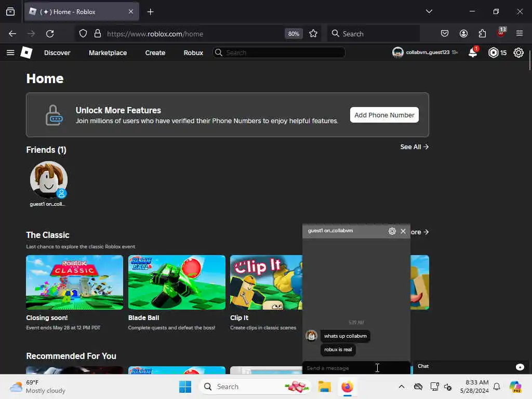Click the 'robux is real' message
The image size is (532, 399).
[338, 350]
